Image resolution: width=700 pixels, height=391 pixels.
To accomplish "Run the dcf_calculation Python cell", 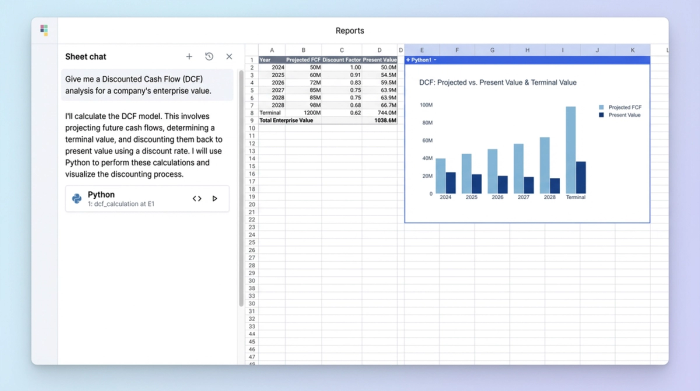I will coord(215,199).
